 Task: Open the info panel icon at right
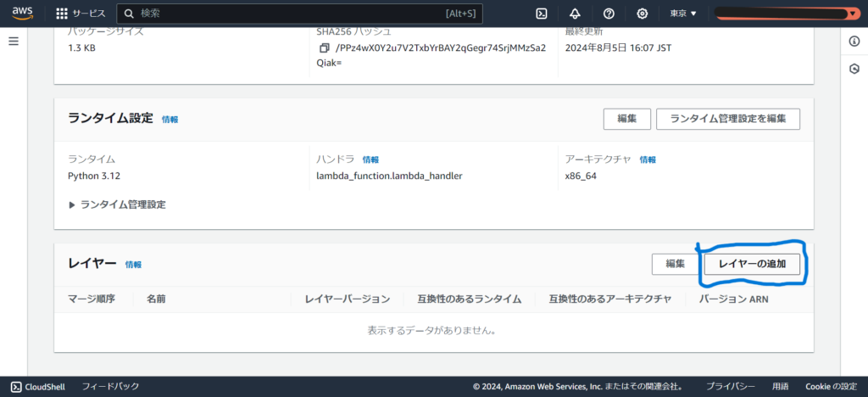(854, 42)
